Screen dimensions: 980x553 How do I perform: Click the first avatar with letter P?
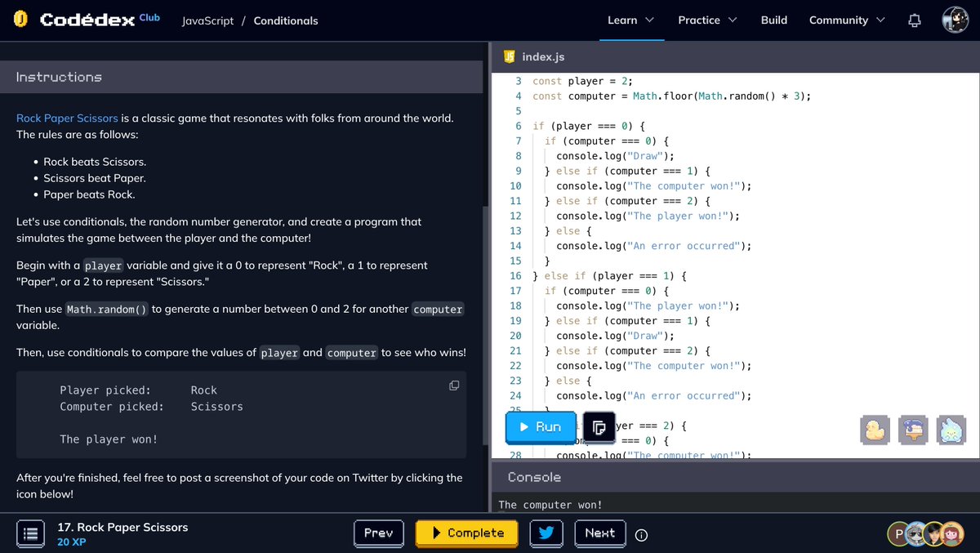[x=899, y=534]
